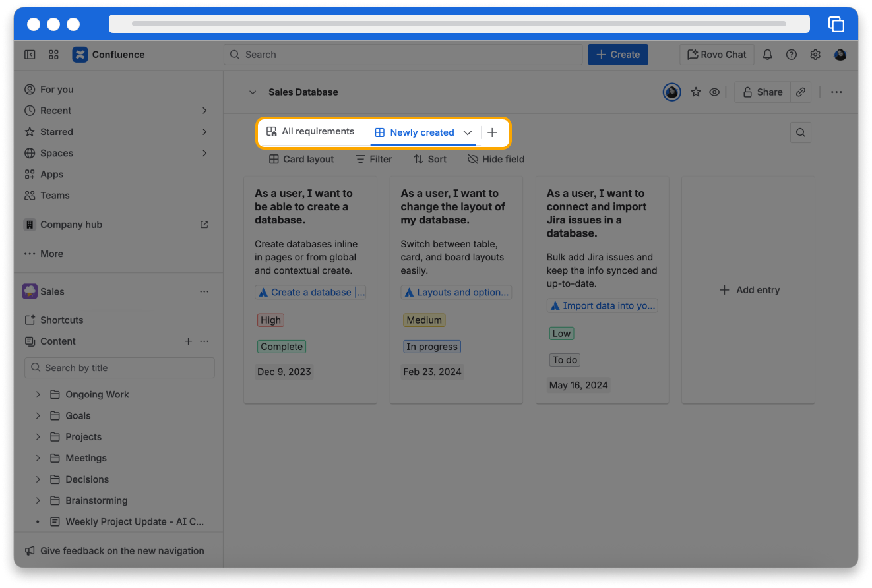Image resolution: width=872 pixels, height=588 pixels.
Task: Open the app switcher grid icon
Action: point(54,55)
